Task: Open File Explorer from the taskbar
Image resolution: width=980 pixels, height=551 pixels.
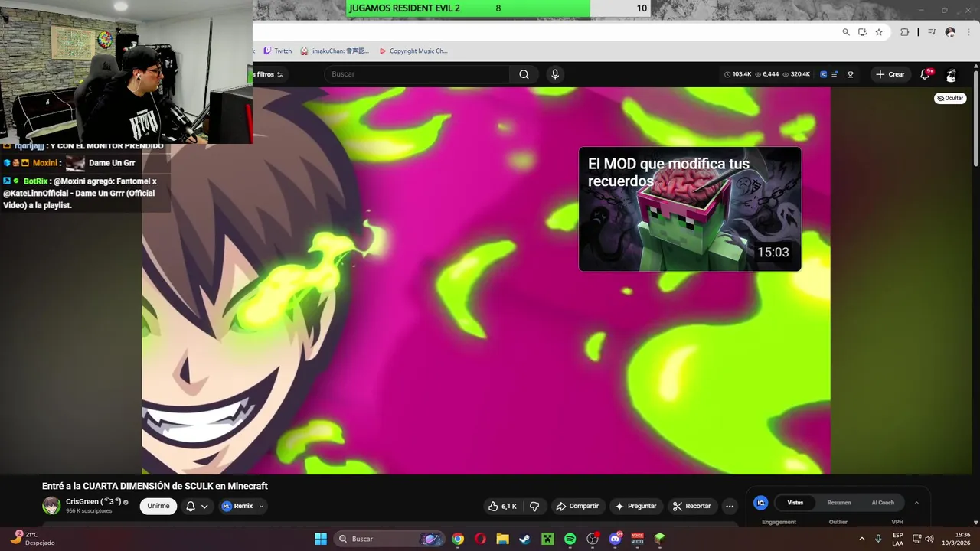Action: 502,539
